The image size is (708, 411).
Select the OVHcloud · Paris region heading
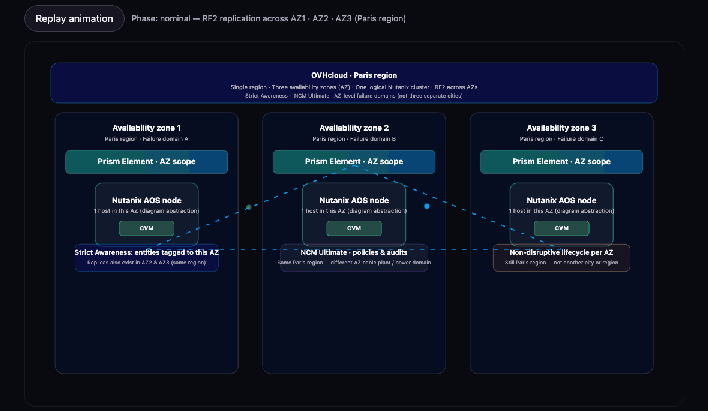pos(354,75)
